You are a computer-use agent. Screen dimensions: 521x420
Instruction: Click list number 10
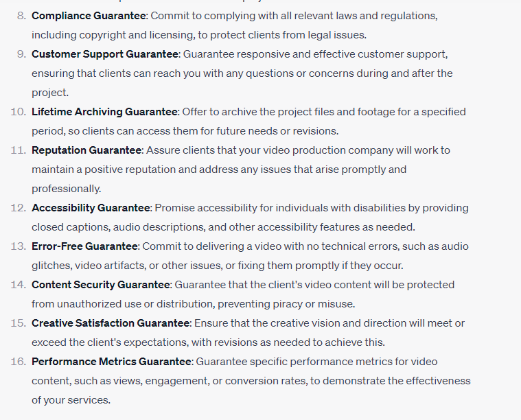point(19,111)
